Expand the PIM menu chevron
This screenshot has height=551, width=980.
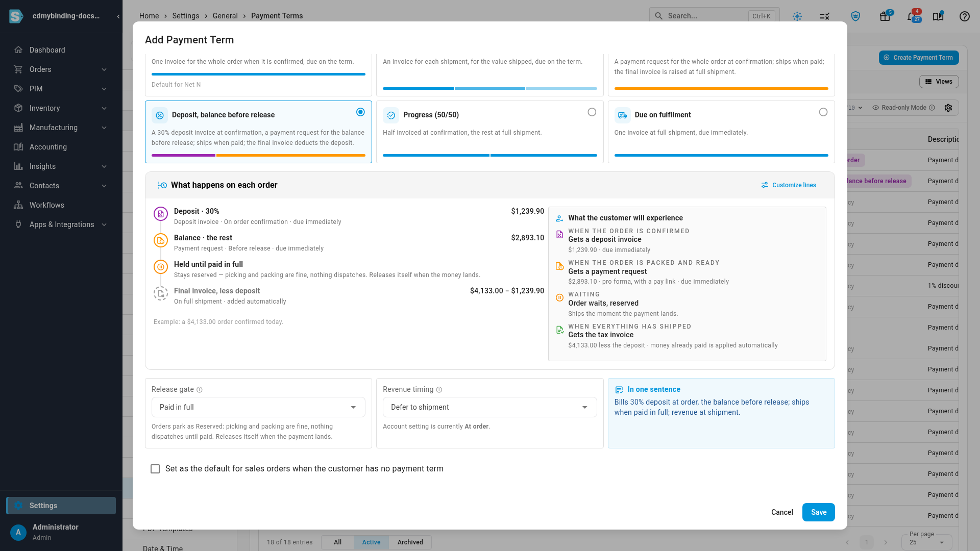pyautogui.click(x=104, y=89)
